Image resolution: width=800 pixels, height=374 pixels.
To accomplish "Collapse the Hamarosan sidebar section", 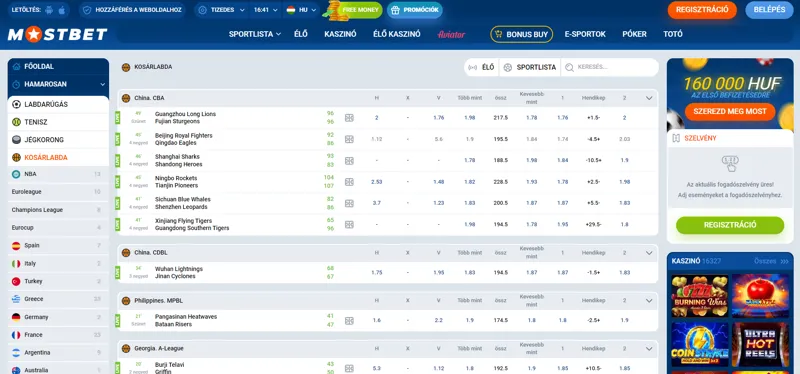I will tap(103, 84).
